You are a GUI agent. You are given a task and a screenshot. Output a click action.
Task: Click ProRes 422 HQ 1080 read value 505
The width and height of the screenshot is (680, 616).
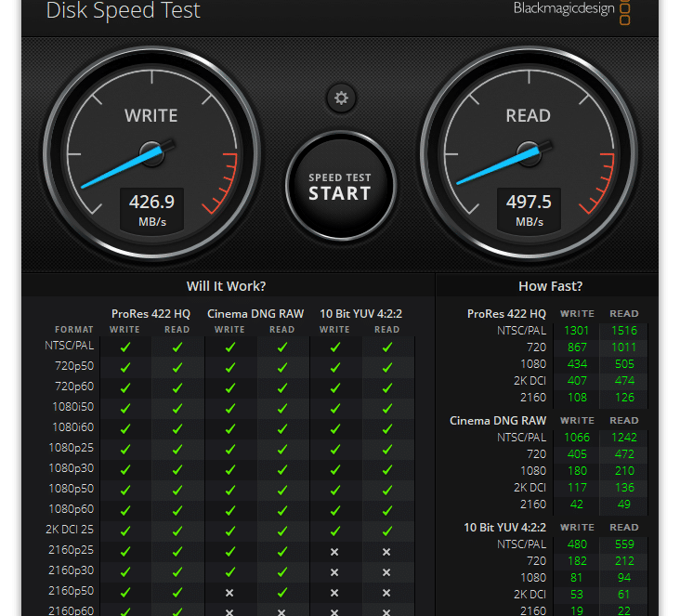coord(624,364)
